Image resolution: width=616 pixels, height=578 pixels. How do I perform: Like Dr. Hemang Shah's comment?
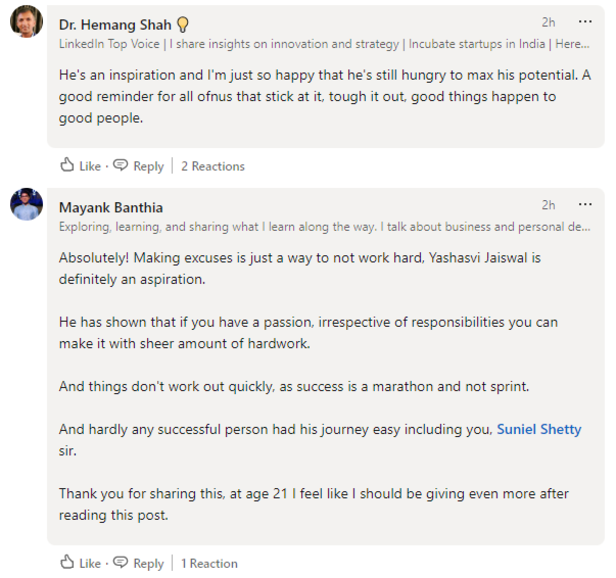point(90,166)
